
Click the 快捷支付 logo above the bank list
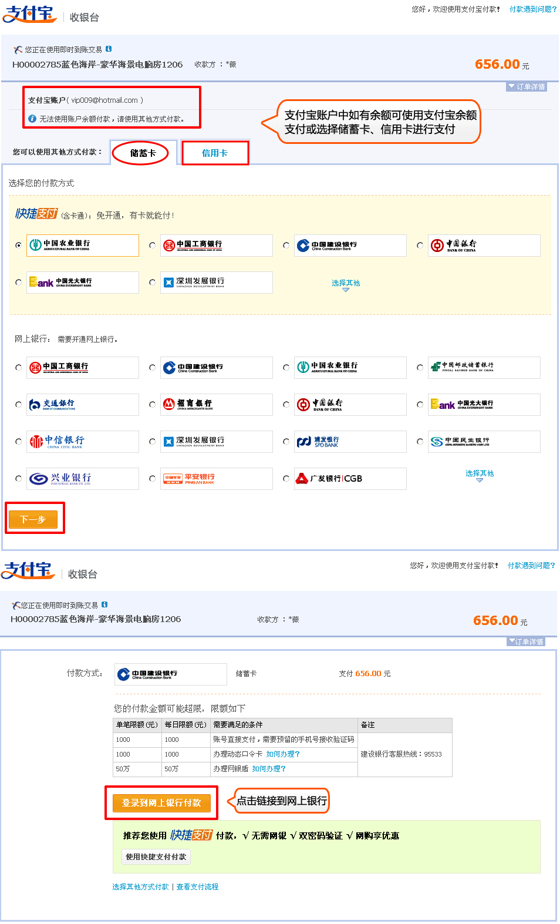tap(36, 214)
